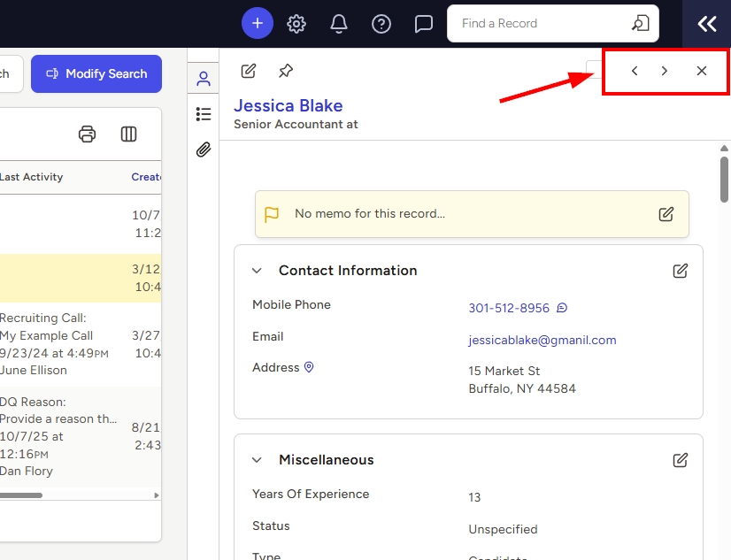Click the print icon above results

tap(87, 134)
